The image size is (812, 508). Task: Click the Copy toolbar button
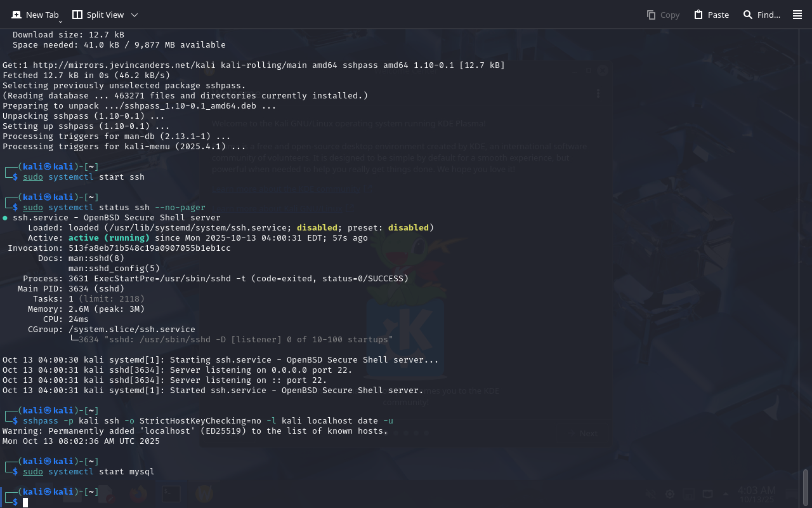pyautogui.click(x=663, y=15)
